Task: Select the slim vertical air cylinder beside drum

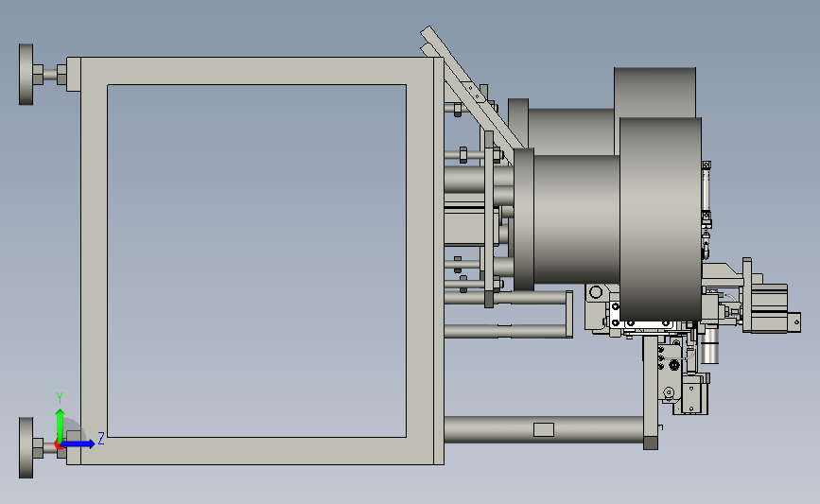Action: [x=706, y=190]
